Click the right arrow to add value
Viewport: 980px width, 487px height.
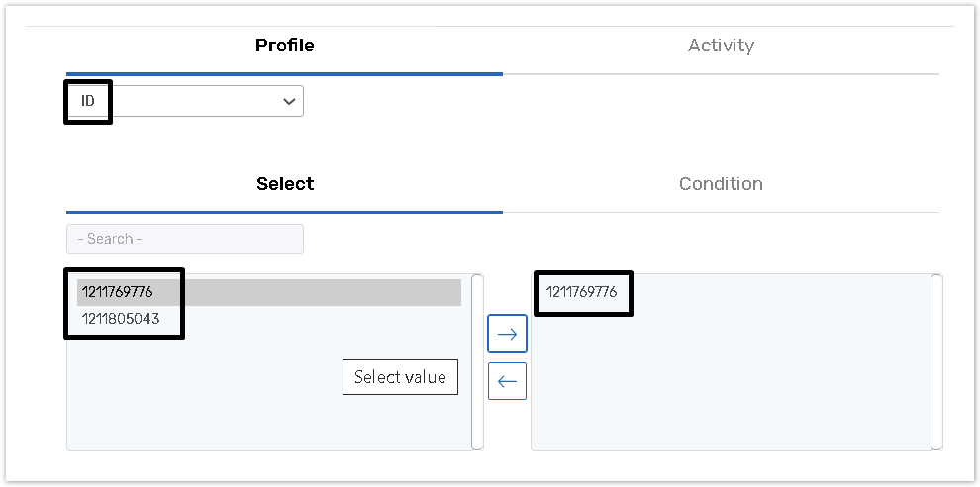click(507, 334)
